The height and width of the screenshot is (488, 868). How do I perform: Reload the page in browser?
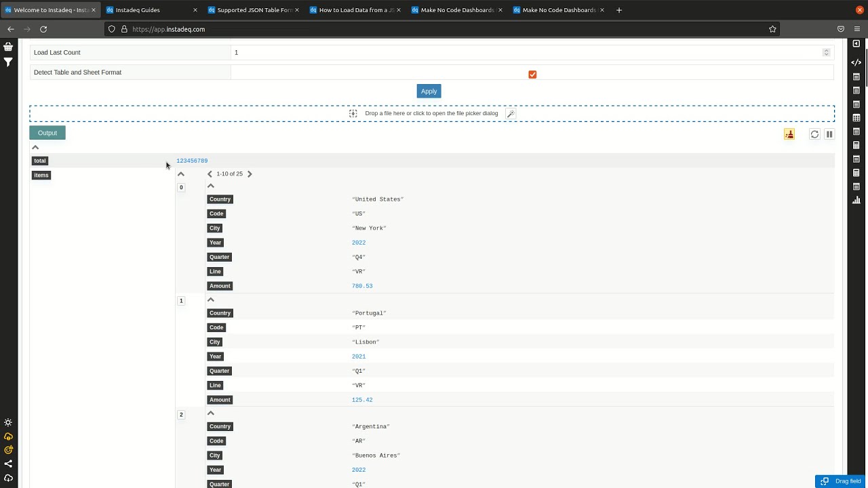[43, 29]
